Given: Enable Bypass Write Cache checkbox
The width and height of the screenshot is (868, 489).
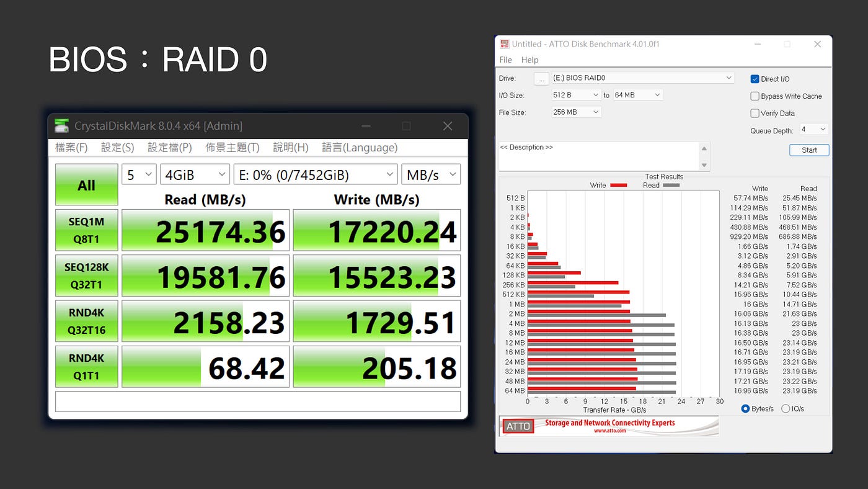Looking at the screenshot, I should (755, 96).
